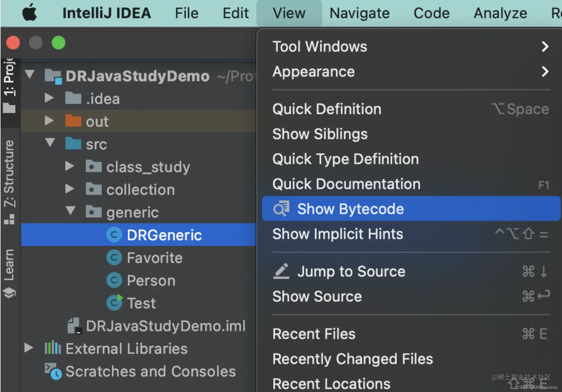The image size is (562, 392).
Task: Open the Edit menu
Action: click(x=236, y=13)
